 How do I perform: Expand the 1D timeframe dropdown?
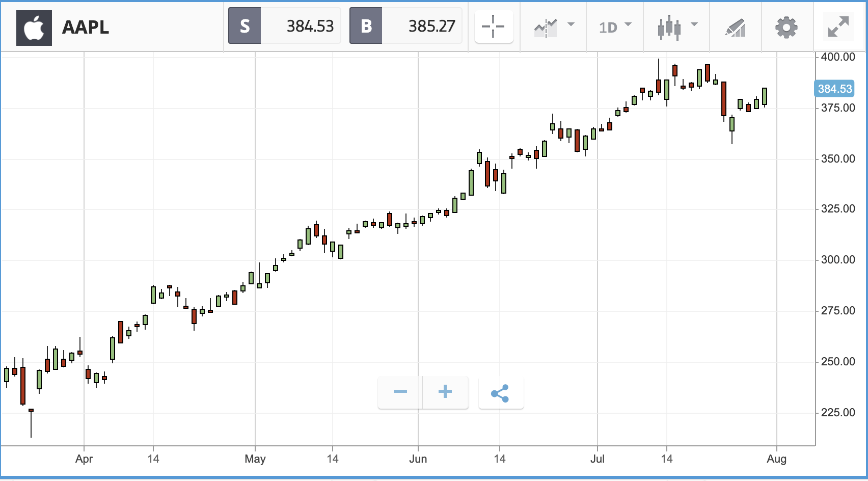coord(615,26)
